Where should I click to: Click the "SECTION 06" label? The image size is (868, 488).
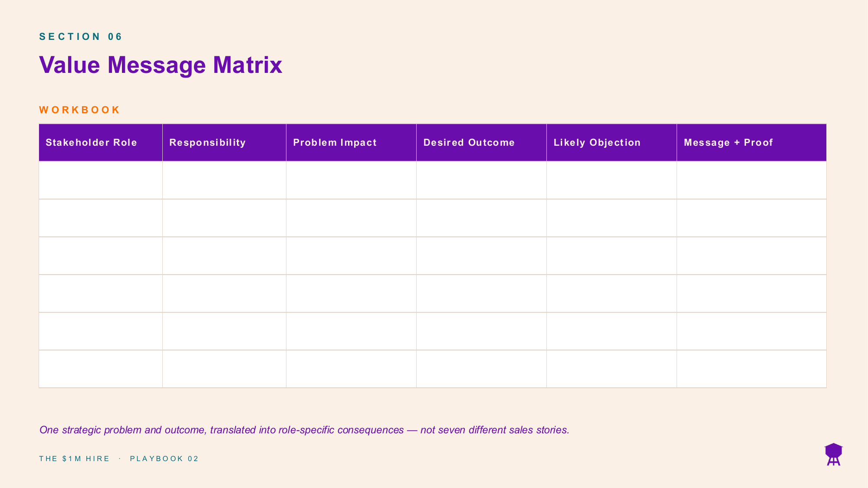click(x=81, y=36)
